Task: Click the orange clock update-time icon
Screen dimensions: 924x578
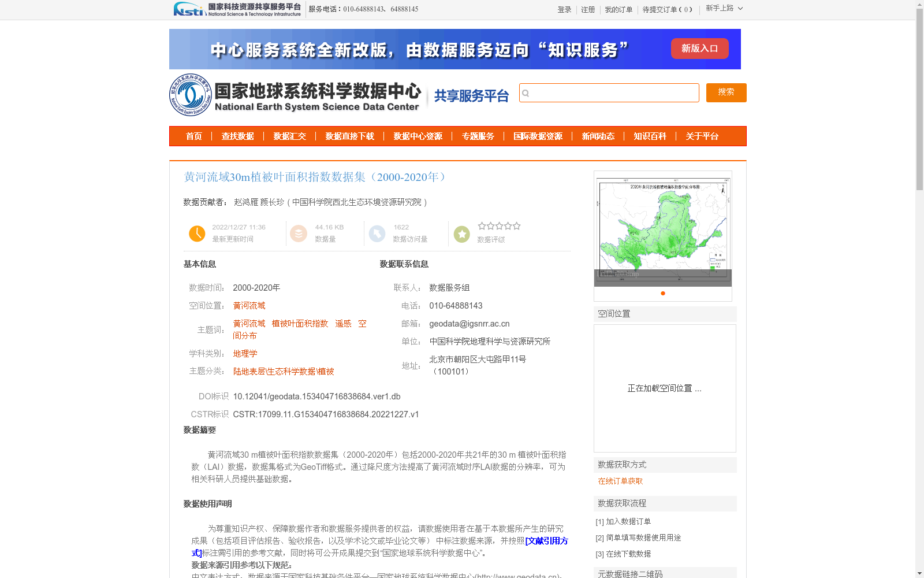Action: click(x=197, y=234)
